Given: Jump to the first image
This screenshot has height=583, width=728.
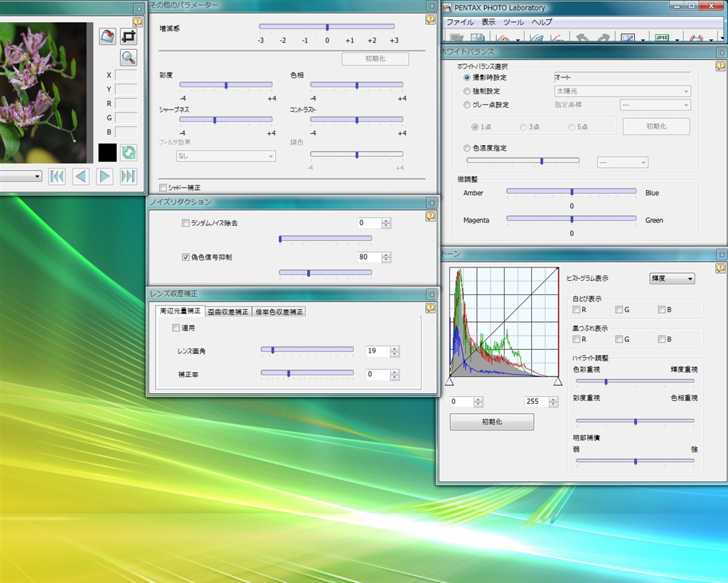Looking at the screenshot, I should (57, 176).
